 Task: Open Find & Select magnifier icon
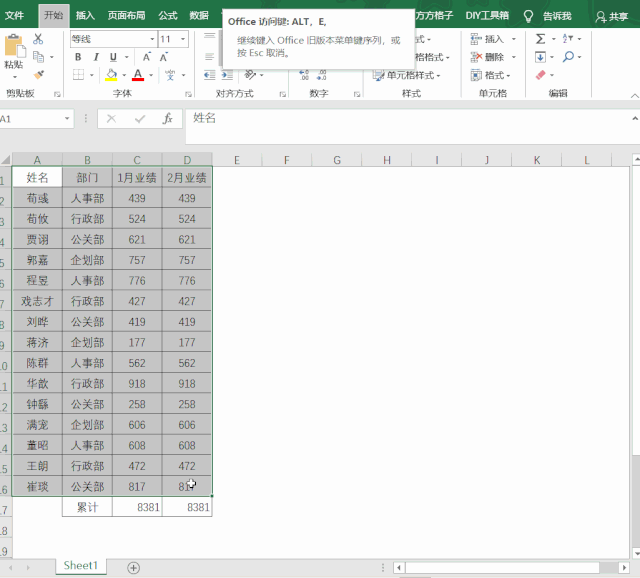[568, 57]
